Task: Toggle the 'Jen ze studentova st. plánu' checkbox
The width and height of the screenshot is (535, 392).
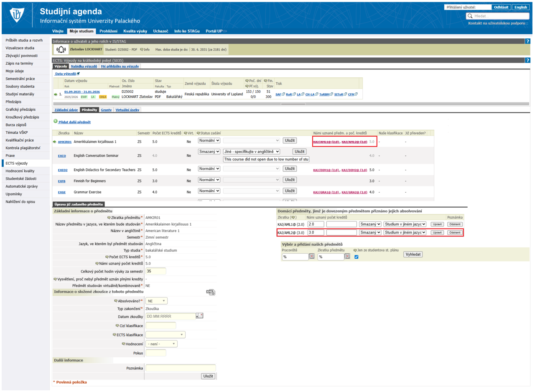Action: point(356,257)
